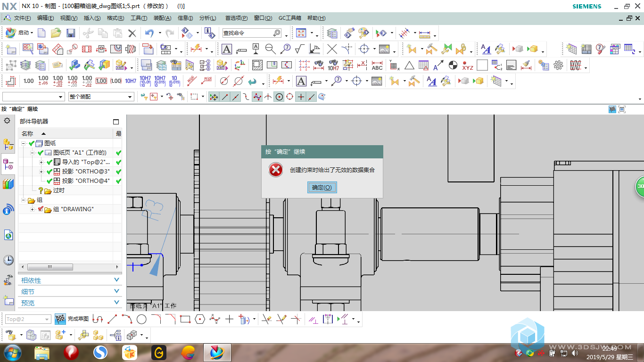Open the History clock sidebar tab
Image resolution: width=644 pixels, height=362 pixels.
(x=8, y=260)
